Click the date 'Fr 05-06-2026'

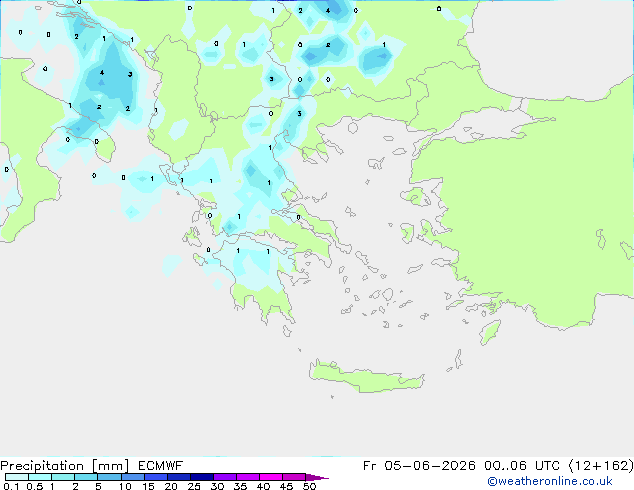pos(419,466)
